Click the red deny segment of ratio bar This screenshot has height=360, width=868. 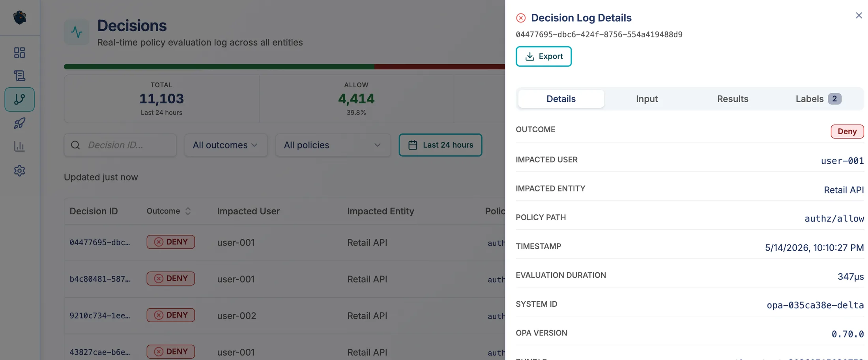point(440,67)
